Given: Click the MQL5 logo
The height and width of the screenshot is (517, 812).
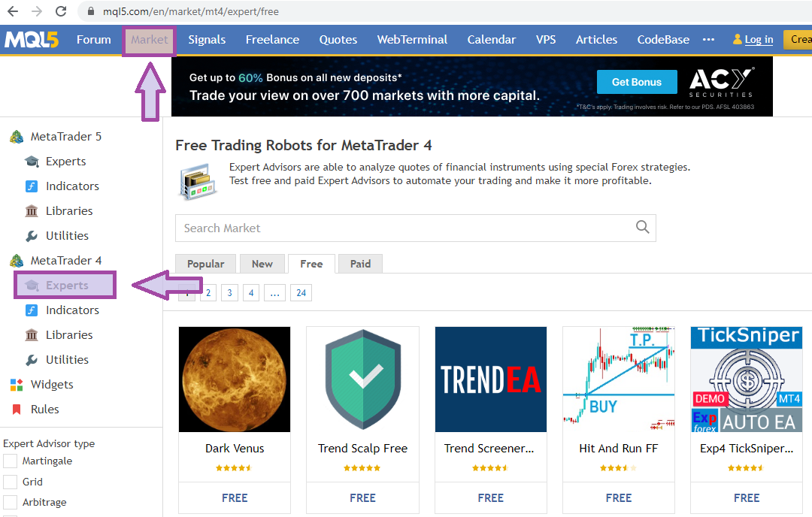Looking at the screenshot, I should (x=32, y=40).
